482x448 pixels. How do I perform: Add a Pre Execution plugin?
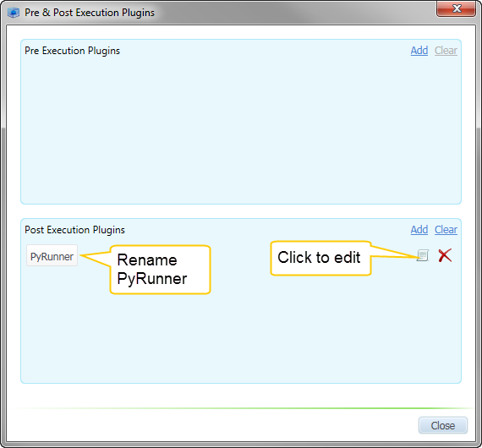click(x=419, y=51)
